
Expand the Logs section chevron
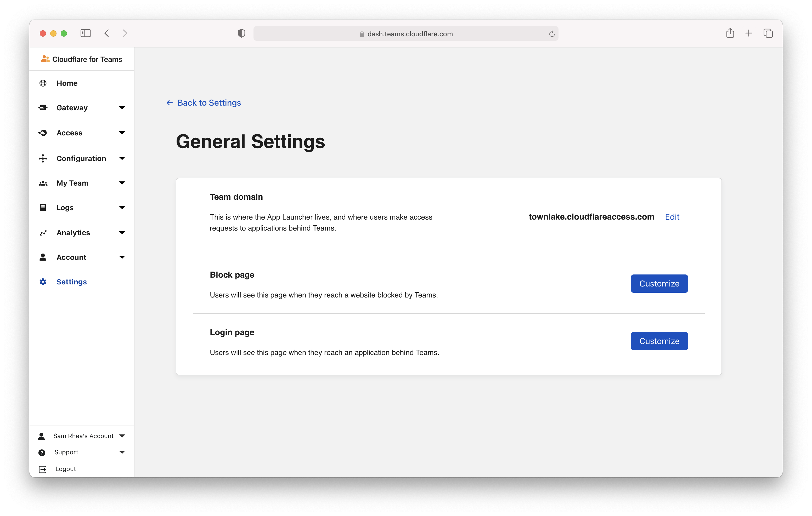pos(122,207)
